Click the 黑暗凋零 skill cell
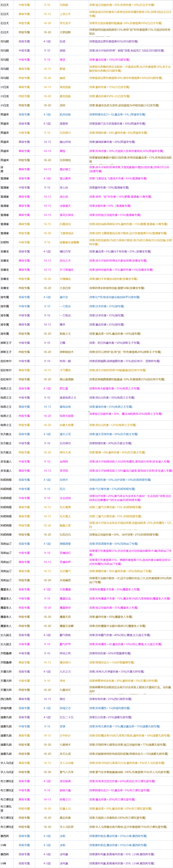173x868 pixels. (x=65, y=544)
